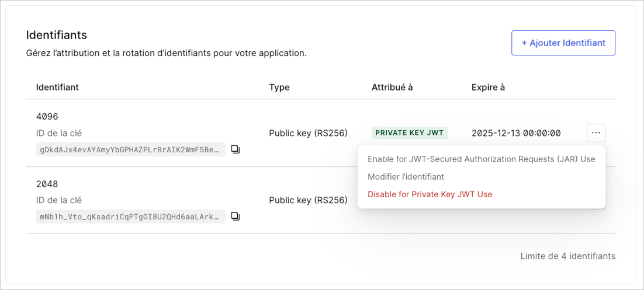Click the PRIVATE KEY JWT badge
The height and width of the screenshot is (290, 644).
[x=410, y=133]
